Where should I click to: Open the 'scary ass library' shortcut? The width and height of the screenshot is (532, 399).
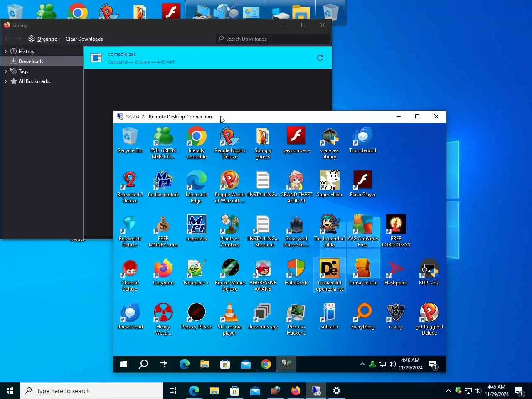pyautogui.click(x=329, y=143)
